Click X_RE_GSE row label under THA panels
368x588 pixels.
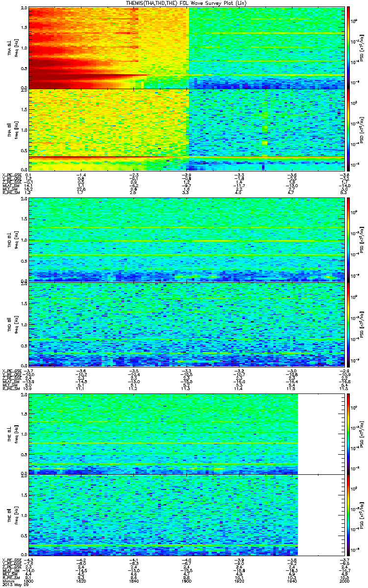click(x=11, y=174)
